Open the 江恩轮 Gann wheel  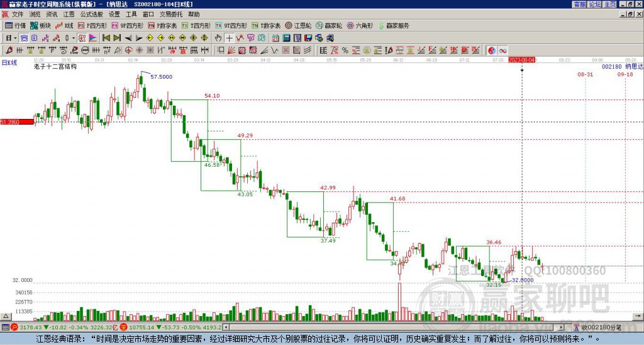point(298,25)
